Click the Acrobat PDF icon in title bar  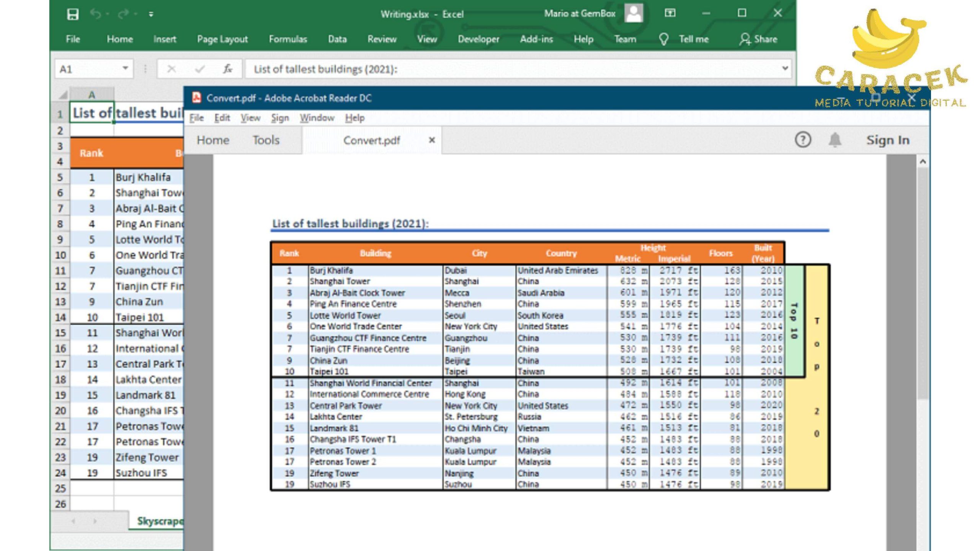196,98
